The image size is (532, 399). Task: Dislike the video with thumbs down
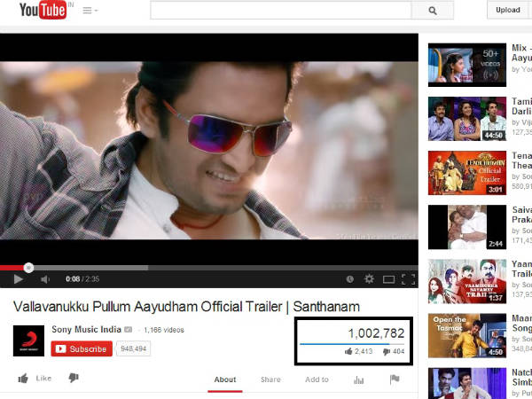[74, 378]
